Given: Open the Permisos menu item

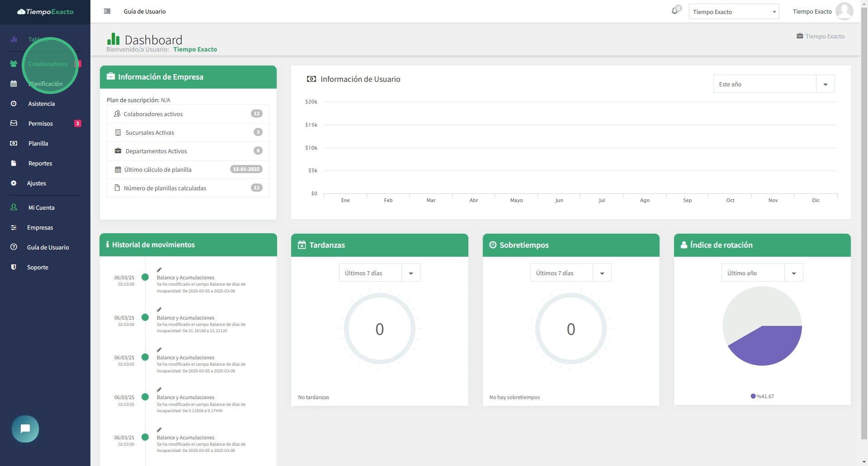Looking at the screenshot, I should tap(41, 123).
